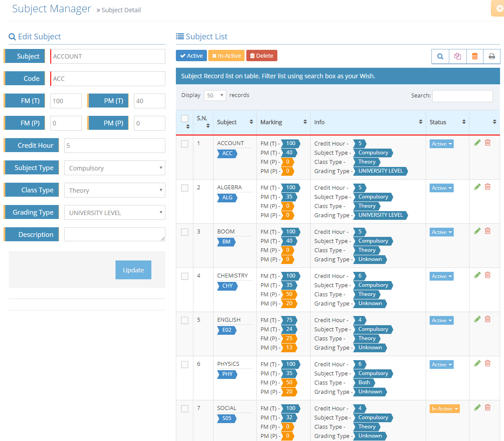Screen dimensions: 504x441
Task: Open the Subject Type dropdown
Action: pyautogui.click(x=115, y=168)
